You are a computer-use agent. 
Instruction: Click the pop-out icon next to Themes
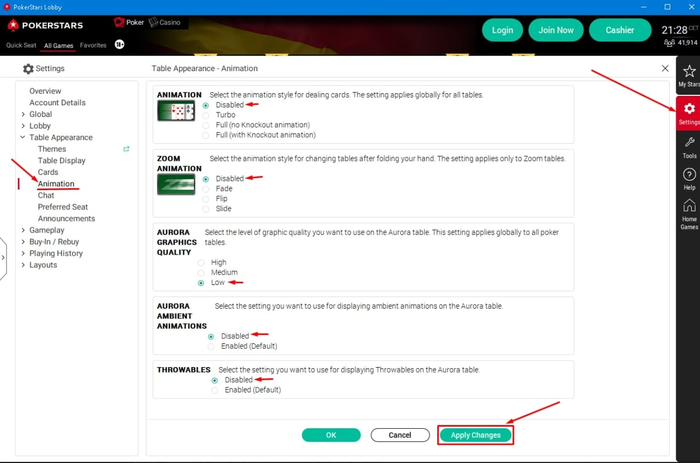tap(126, 149)
